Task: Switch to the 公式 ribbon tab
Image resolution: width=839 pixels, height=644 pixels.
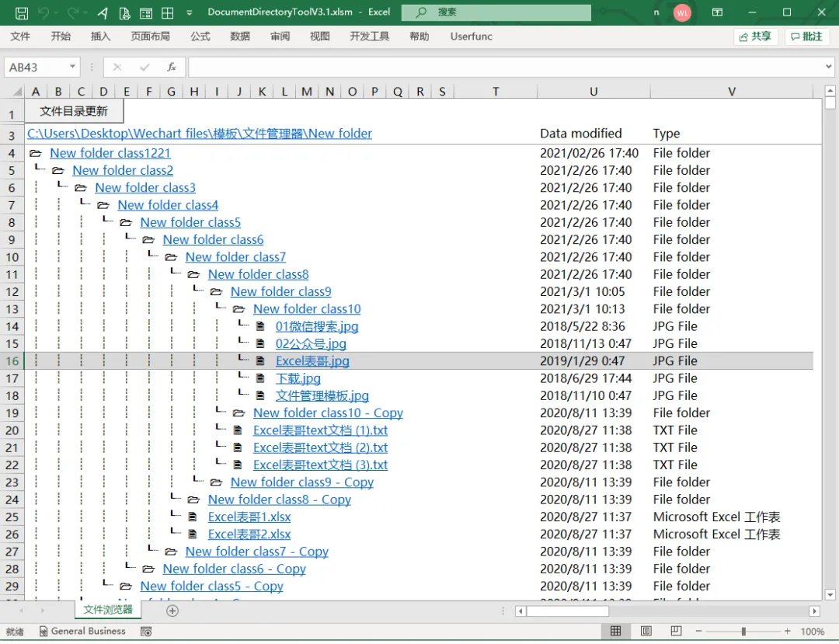Action: point(200,37)
